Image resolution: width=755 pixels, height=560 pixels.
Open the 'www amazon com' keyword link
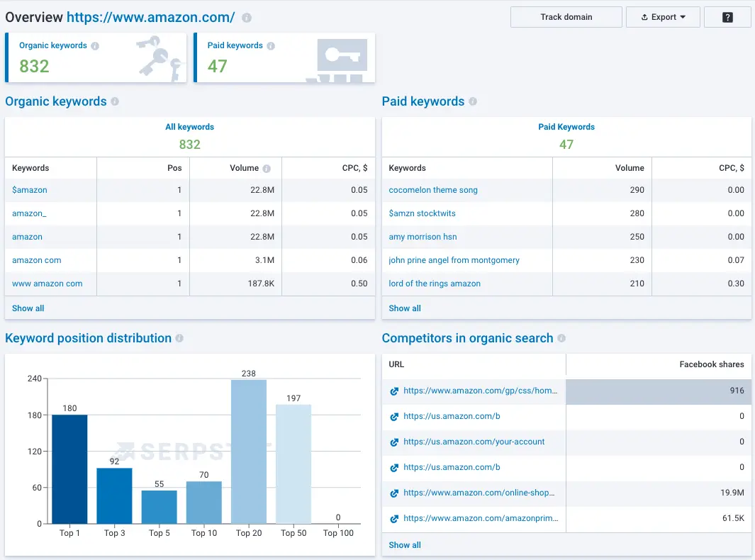pos(47,284)
